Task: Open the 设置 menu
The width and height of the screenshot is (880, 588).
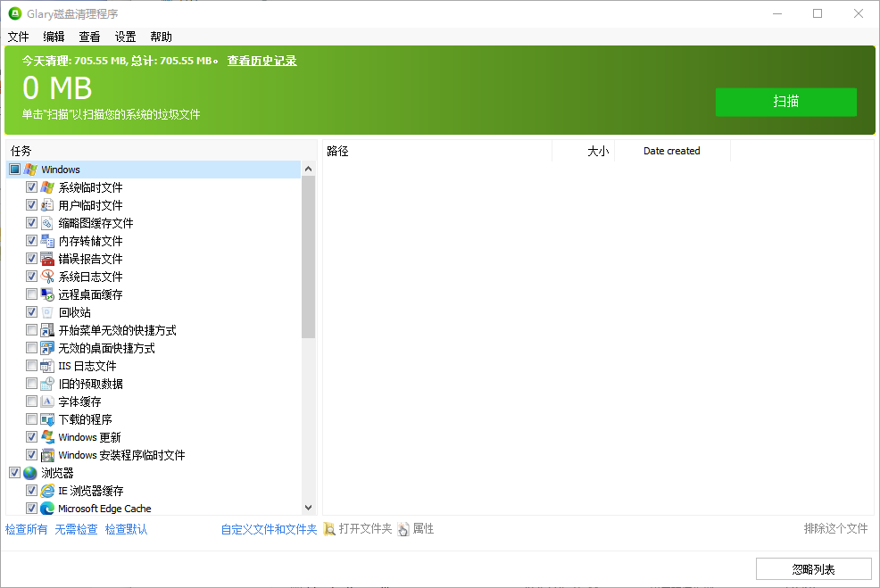Action: coord(124,37)
